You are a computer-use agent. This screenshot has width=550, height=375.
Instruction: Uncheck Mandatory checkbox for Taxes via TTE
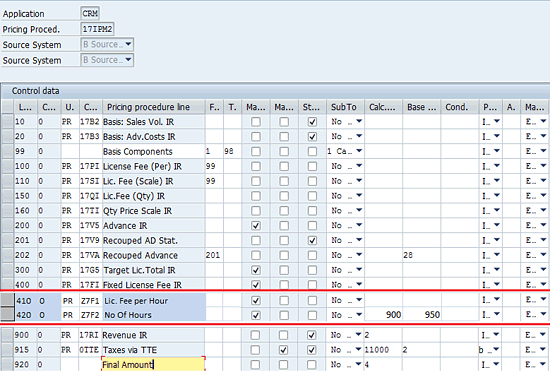(283, 350)
